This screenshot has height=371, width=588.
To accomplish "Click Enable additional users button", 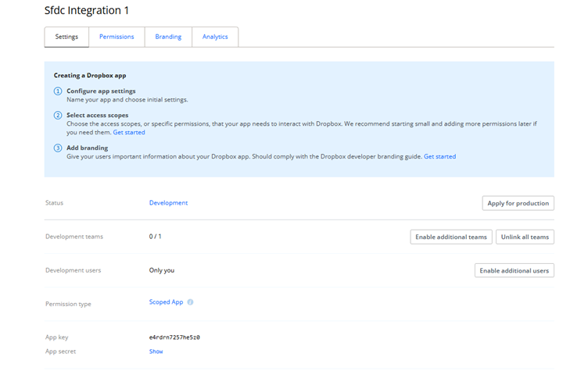I will click(x=514, y=270).
